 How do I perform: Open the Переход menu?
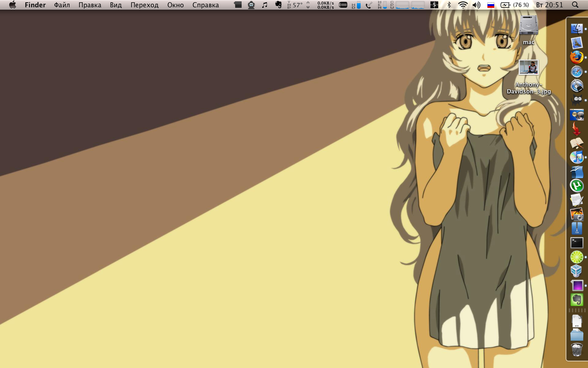tap(144, 5)
